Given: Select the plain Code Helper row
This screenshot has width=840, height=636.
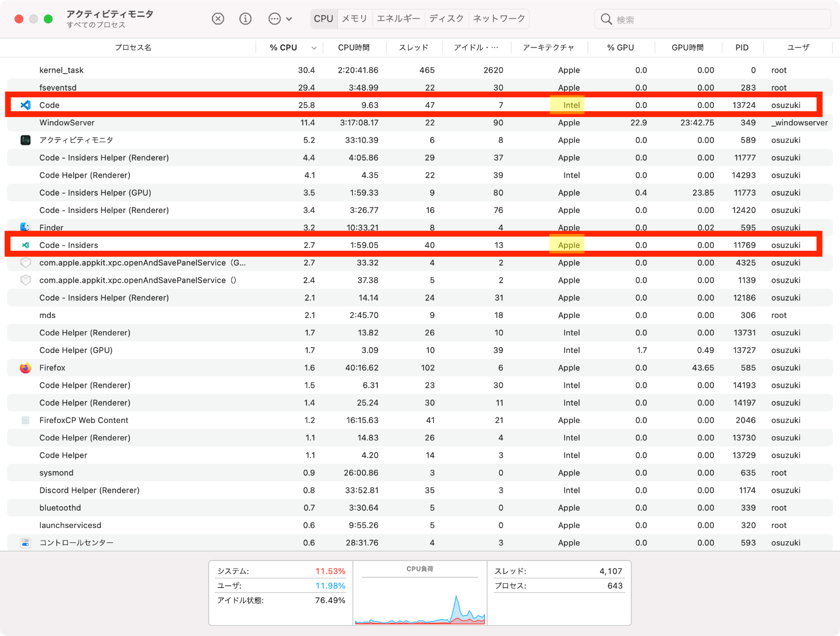Looking at the screenshot, I should tap(420, 455).
